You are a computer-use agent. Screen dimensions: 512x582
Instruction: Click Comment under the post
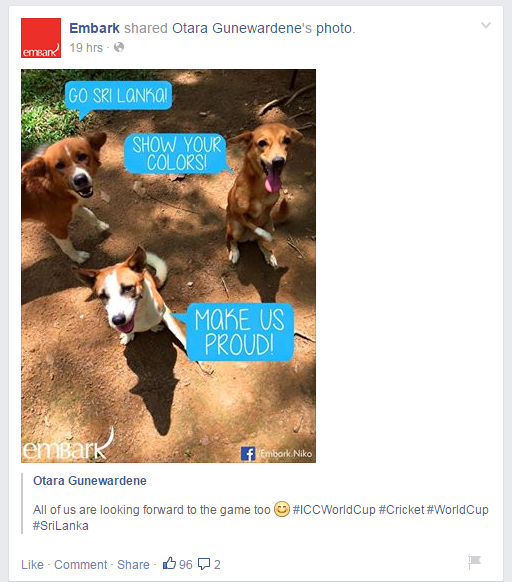click(81, 565)
